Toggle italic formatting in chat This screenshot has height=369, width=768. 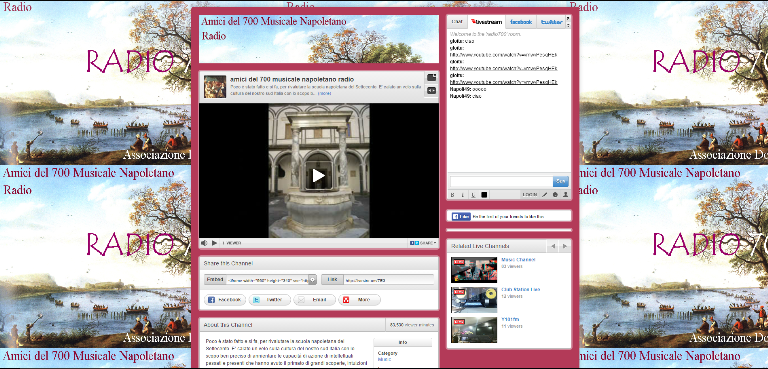[463, 195]
